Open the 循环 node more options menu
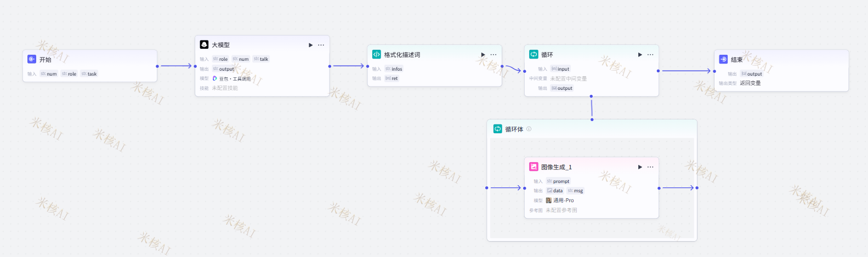This screenshot has height=257, width=868. coord(650,55)
